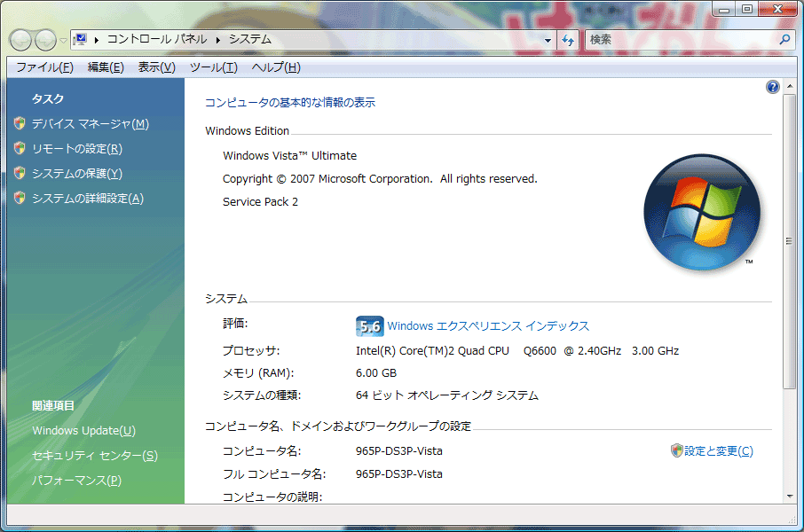The image size is (804, 532).
Task: Expand the arrow before コントロール パネル breadcrumb
Action: pos(97,40)
